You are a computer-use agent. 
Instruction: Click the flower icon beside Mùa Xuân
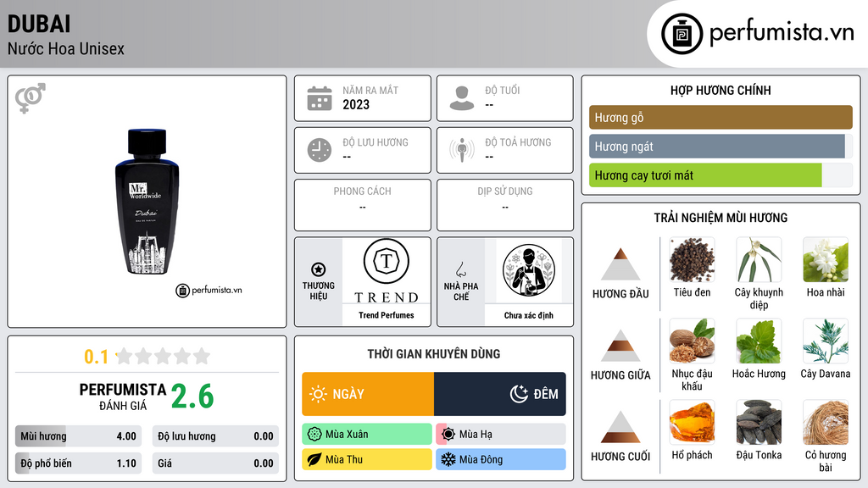[314, 435]
